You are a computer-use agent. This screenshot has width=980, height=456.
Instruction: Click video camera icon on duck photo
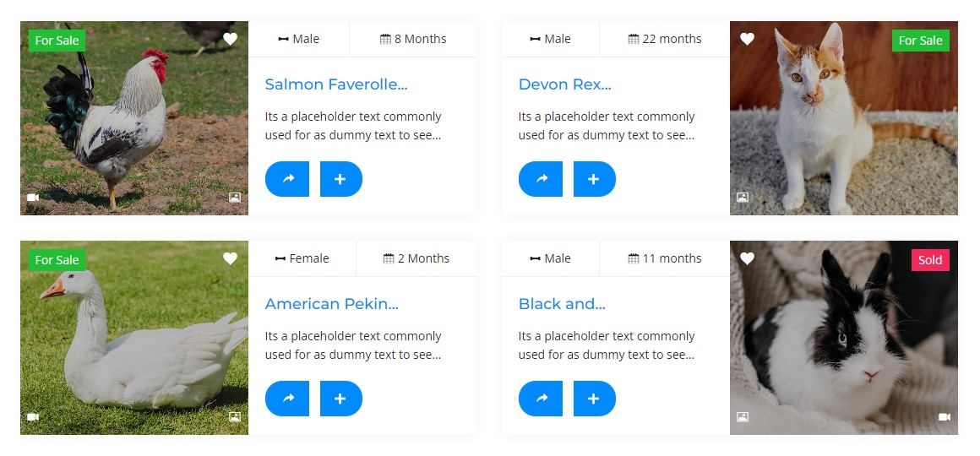(x=33, y=417)
